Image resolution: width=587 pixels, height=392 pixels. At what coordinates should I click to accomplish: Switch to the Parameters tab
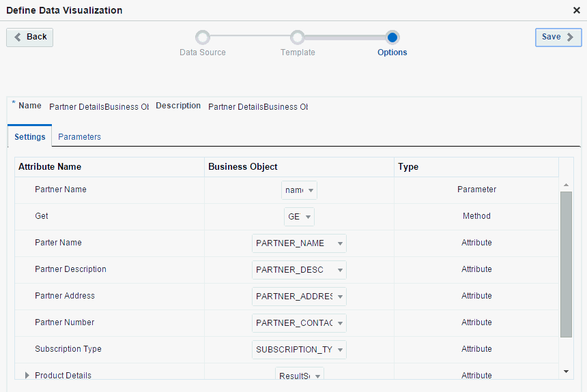pos(79,137)
